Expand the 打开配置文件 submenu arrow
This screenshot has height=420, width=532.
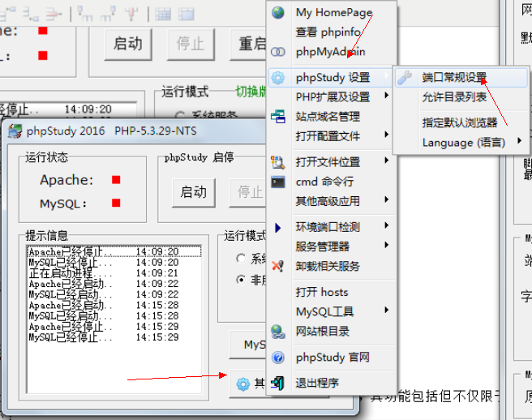[387, 135]
